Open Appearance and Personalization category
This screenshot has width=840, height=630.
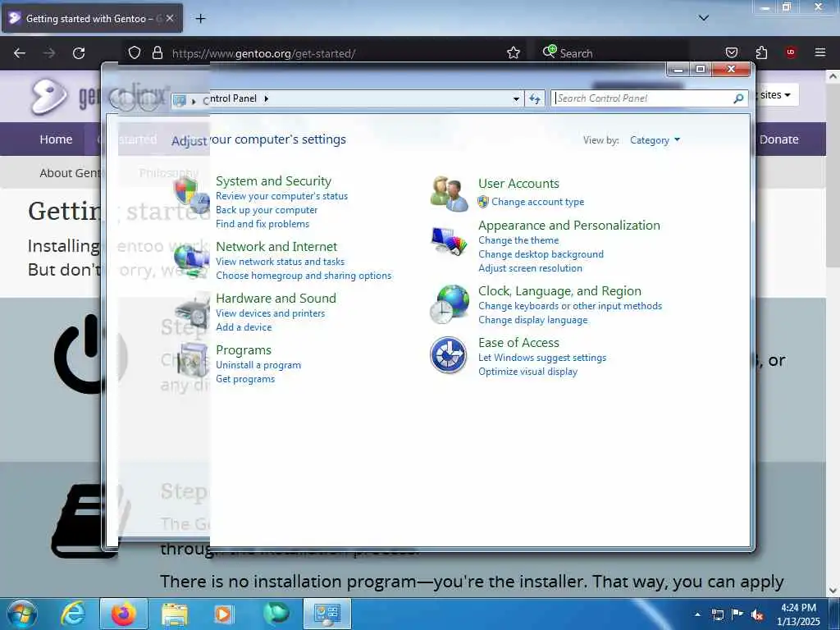[x=569, y=225]
